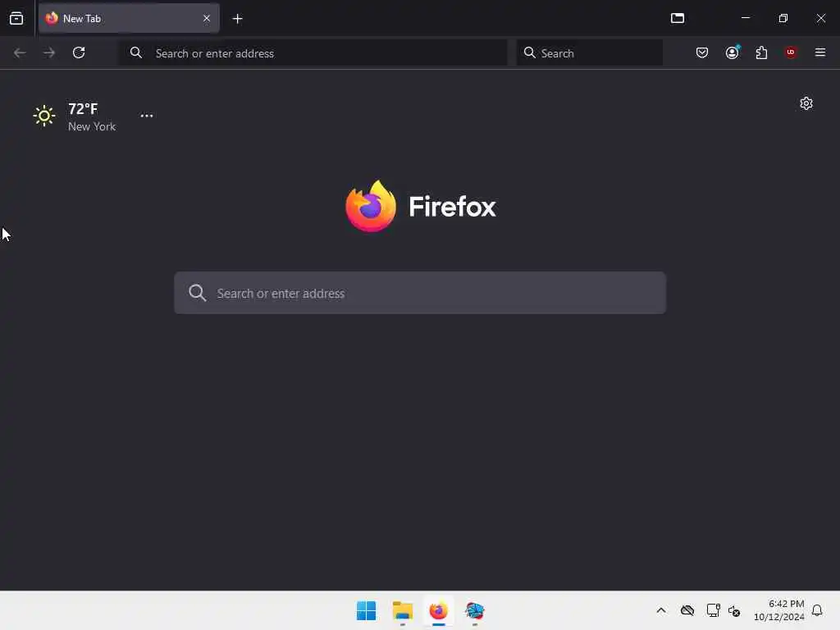Open the uBlock Origin extension icon
Viewport: 840px width, 630px height.
[791, 52]
